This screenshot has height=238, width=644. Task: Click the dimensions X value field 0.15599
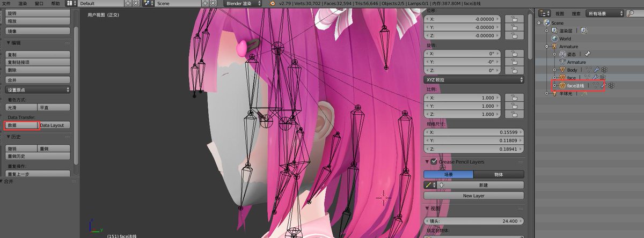click(x=474, y=132)
